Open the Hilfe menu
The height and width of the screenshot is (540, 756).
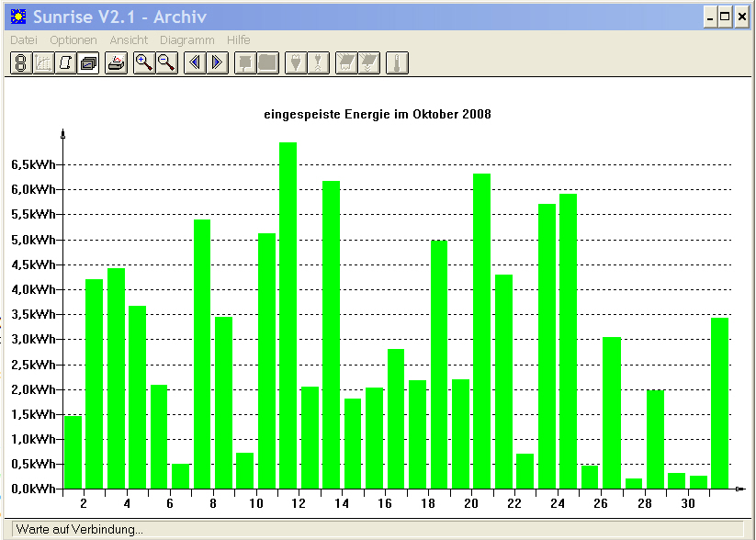[239, 40]
